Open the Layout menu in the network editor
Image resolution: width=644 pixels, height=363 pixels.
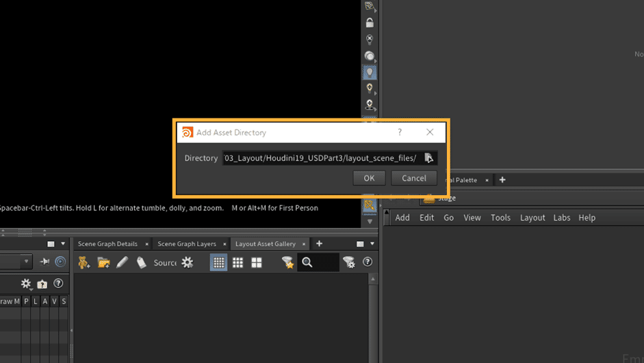532,218
